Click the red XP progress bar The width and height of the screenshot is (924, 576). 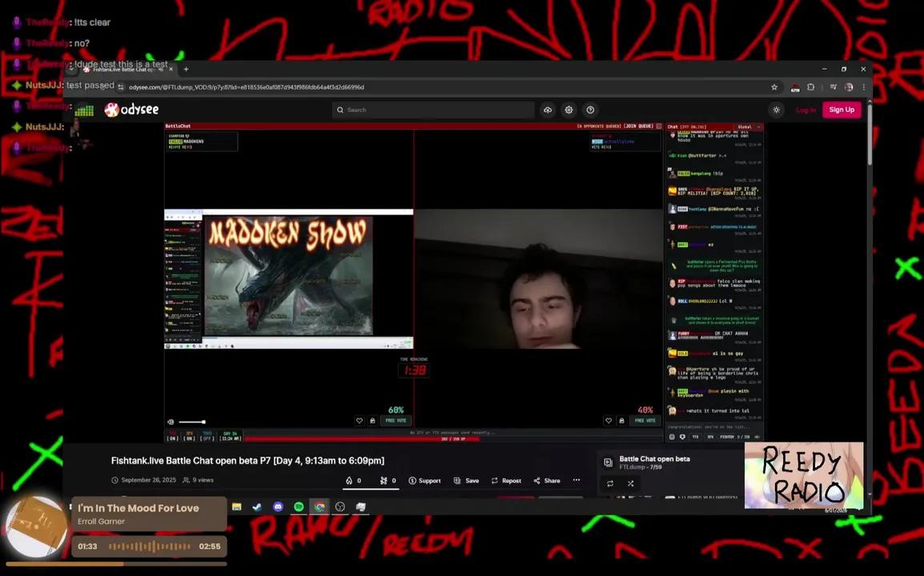(x=453, y=438)
